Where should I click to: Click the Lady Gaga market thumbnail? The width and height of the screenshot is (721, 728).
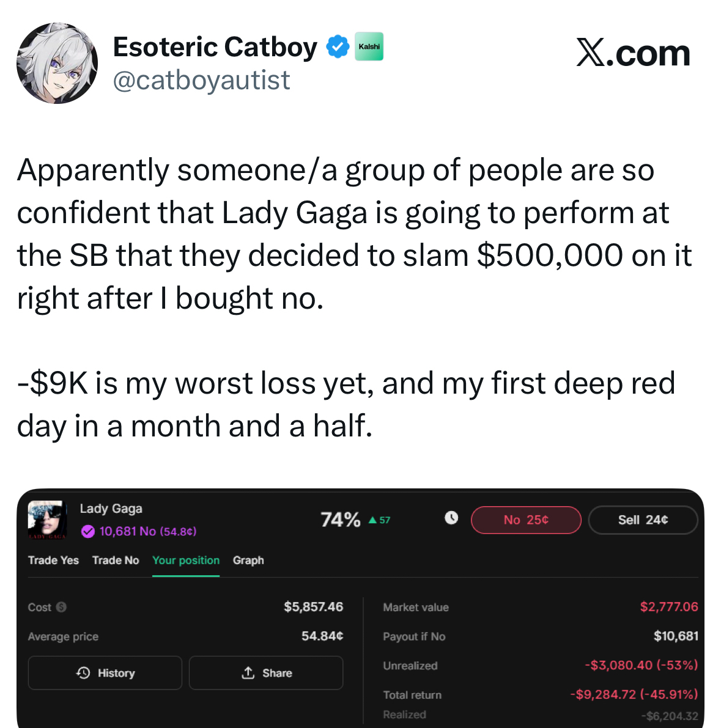coord(47,520)
